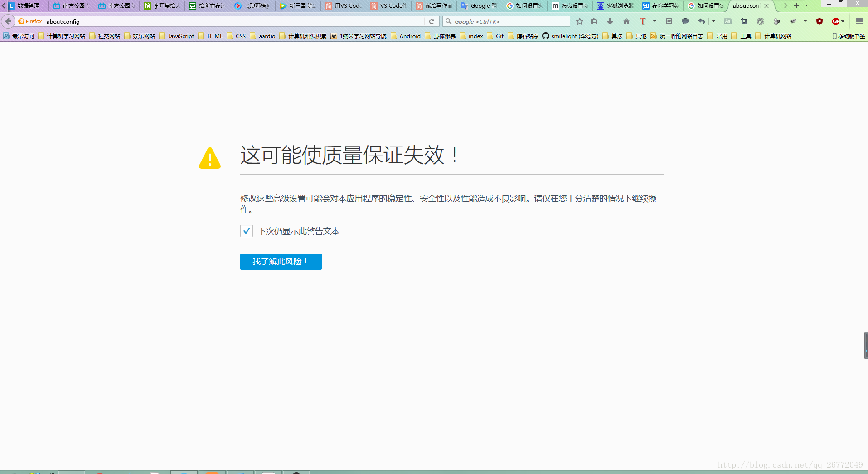Open the JavaScript bookmark folder
868x474 pixels.
click(x=177, y=36)
